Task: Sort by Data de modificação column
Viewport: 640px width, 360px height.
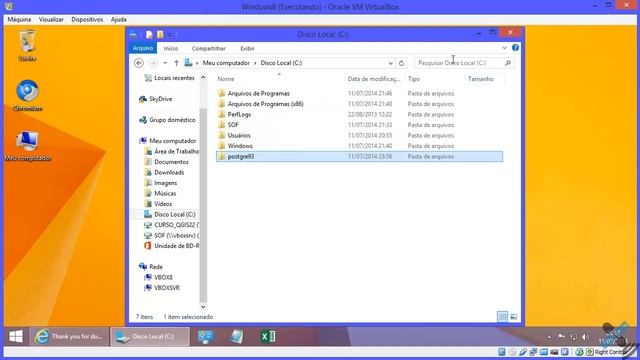Action: point(375,79)
